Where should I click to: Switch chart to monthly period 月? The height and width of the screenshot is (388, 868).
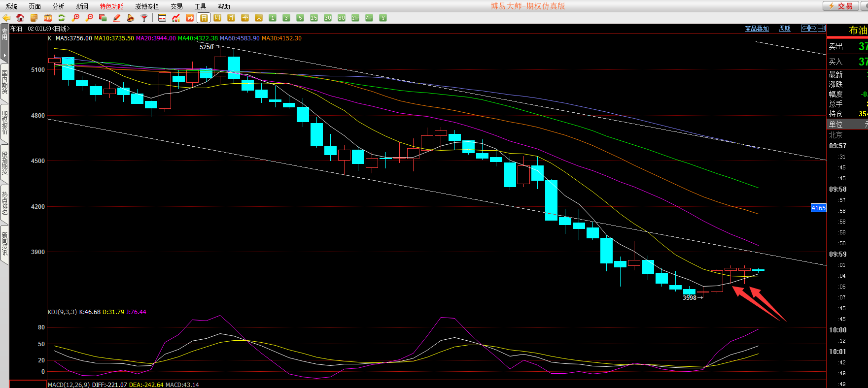point(231,18)
